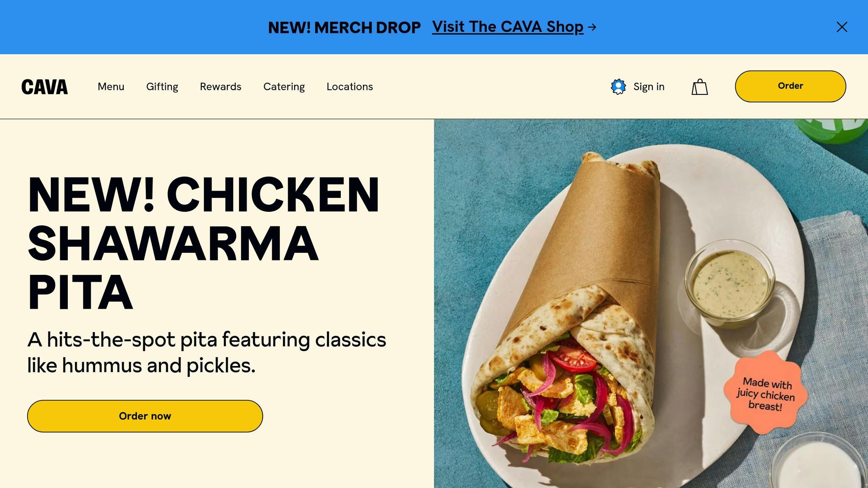
Task: Dismiss the merch drop banner
Action: pos(842,27)
